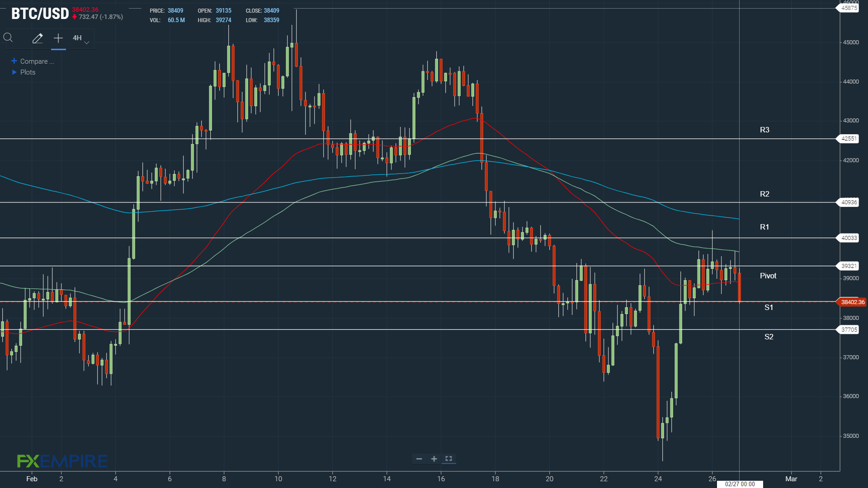
Task: Click the R3 level price tag 42551
Action: click(x=849, y=139)
